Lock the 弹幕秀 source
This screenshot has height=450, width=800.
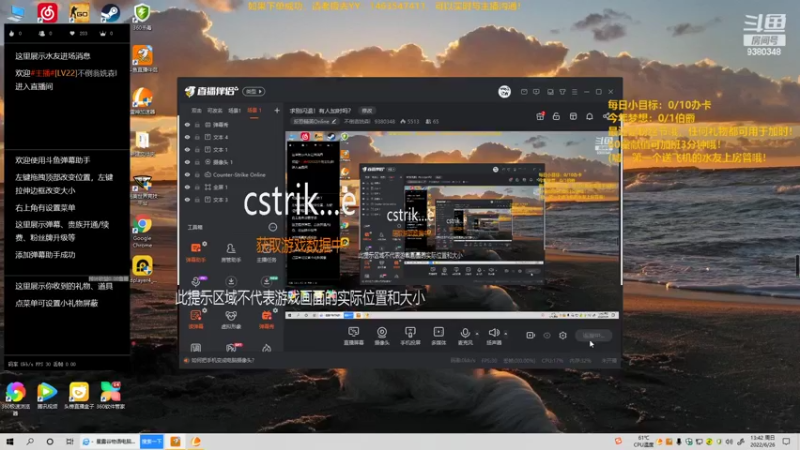[197, 124]
